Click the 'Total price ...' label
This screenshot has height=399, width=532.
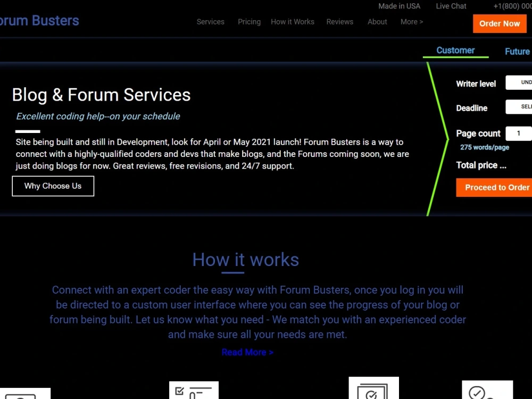point(481,165)
